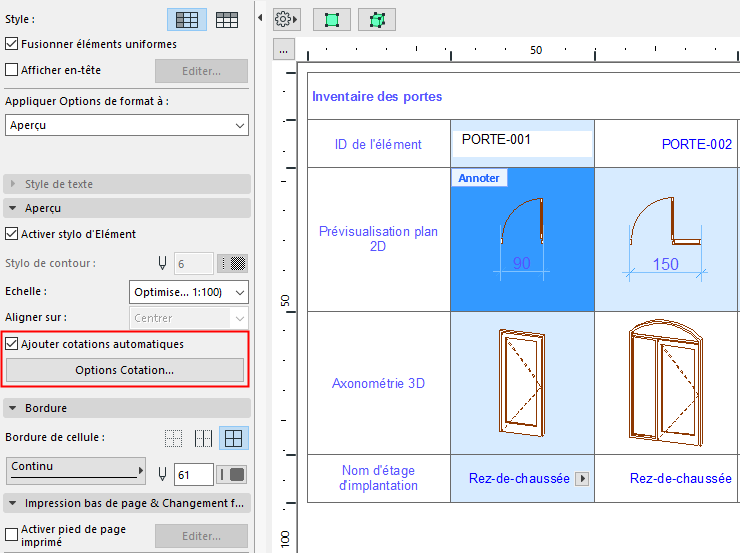Collapse the left panel arrow
The height and width of the screenshot is (553, 740).
pos(260,18)
